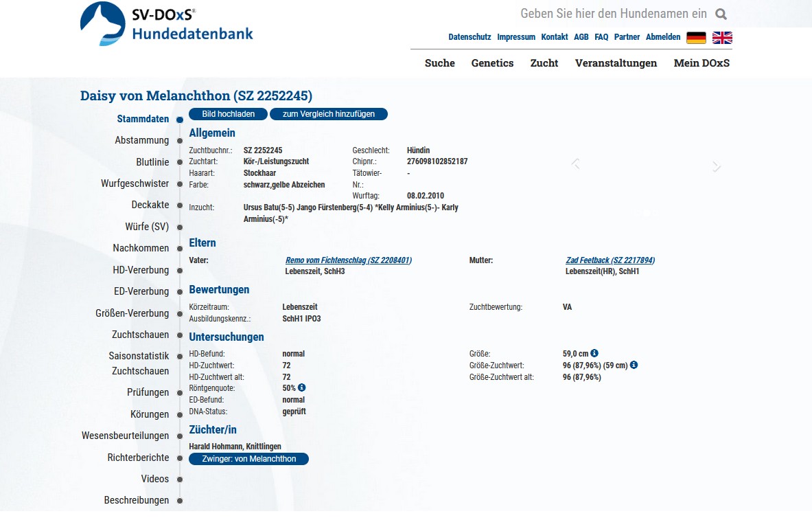
Task: Open mother Zad Feetback link
Action: coord(610,260)
